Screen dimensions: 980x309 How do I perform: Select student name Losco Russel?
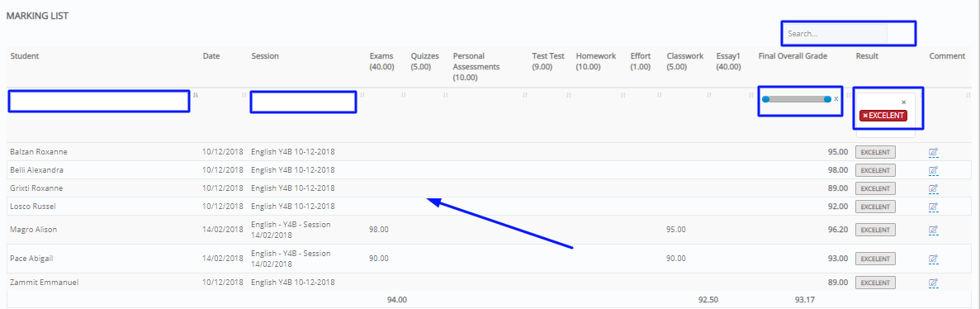tap(31, 207)
